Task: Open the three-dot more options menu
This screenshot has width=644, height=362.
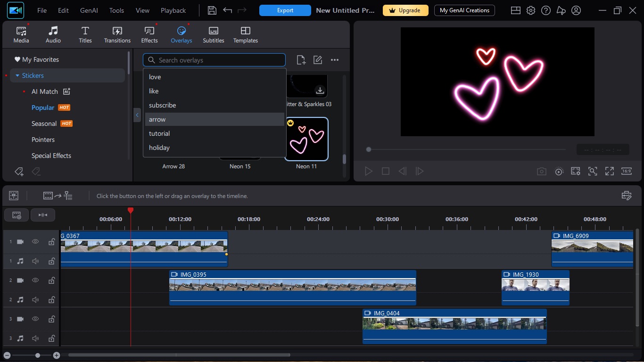Action: click(335, 60)
